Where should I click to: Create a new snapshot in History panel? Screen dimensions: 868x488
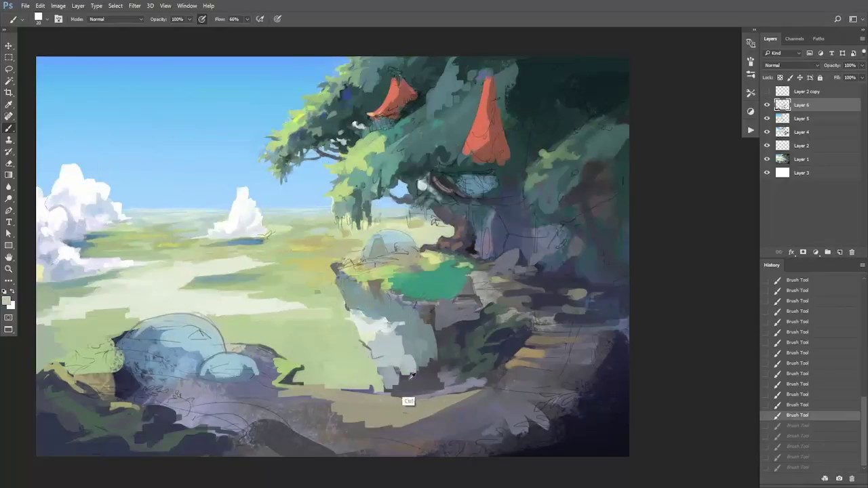point(839,479)
